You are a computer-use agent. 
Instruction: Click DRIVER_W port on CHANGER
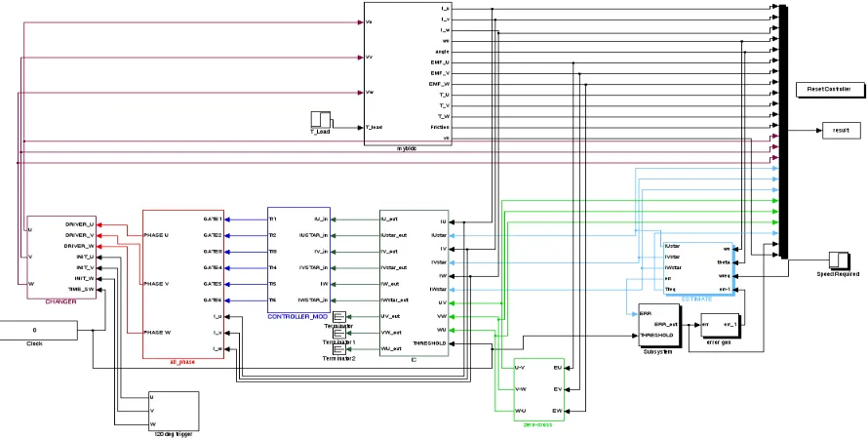coord(79,246)
